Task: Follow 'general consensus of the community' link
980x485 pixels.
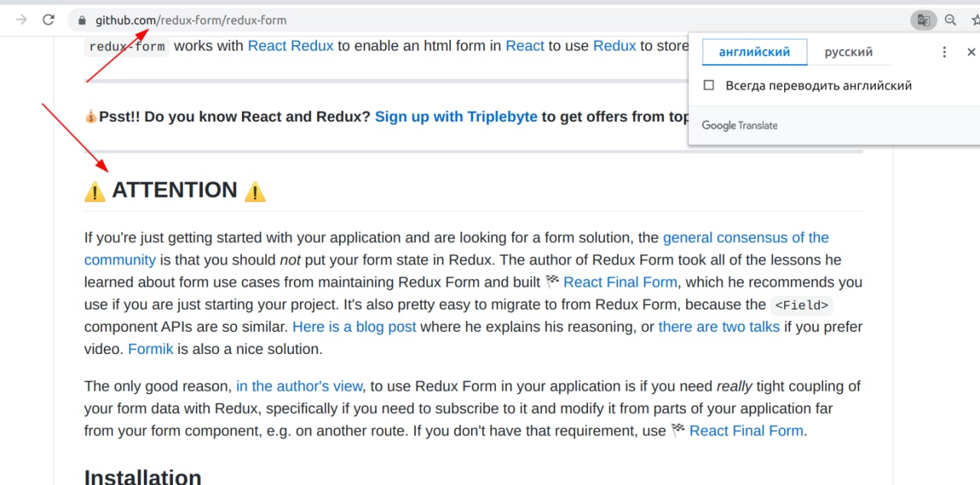Action: [745, 238]
